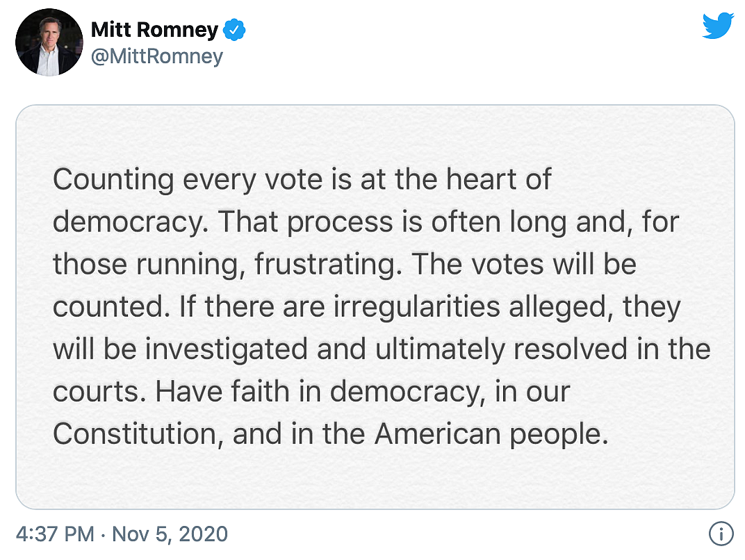The image size is (745, 560).
Task: Click the 4:37 PM timestamp
Action: tap(55, 534)
